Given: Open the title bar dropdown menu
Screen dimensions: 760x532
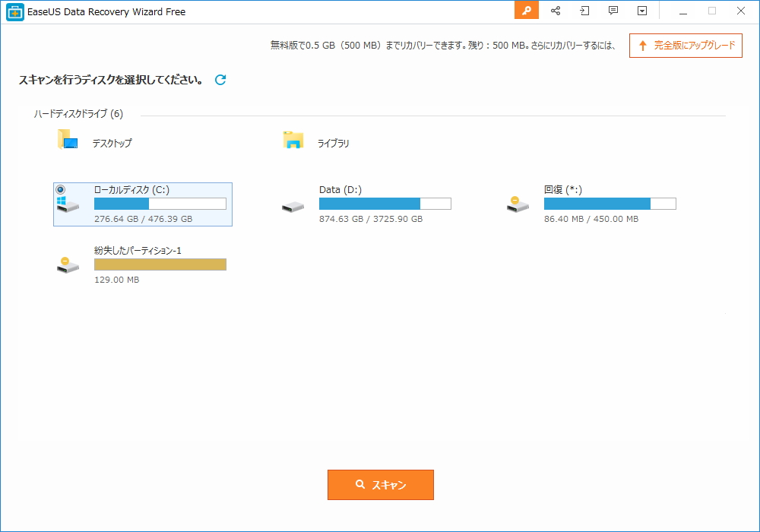Looking at the screenshot, I should point(641,11).
